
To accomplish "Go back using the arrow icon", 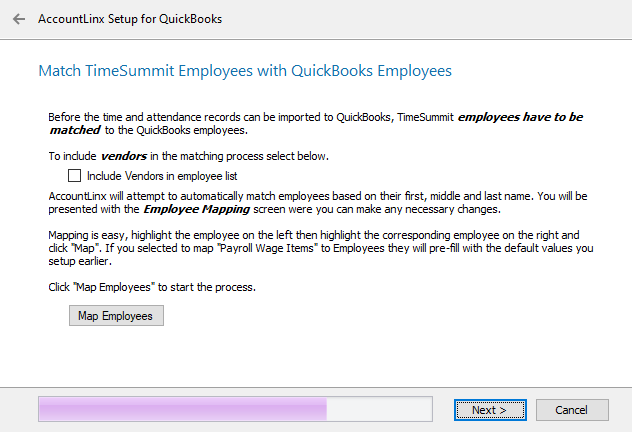I will [x=19, y=19].
